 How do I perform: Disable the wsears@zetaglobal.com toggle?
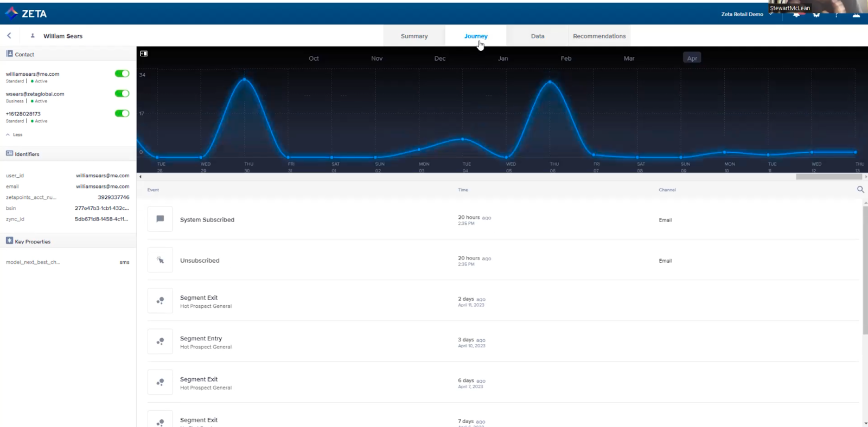(122, 94)
